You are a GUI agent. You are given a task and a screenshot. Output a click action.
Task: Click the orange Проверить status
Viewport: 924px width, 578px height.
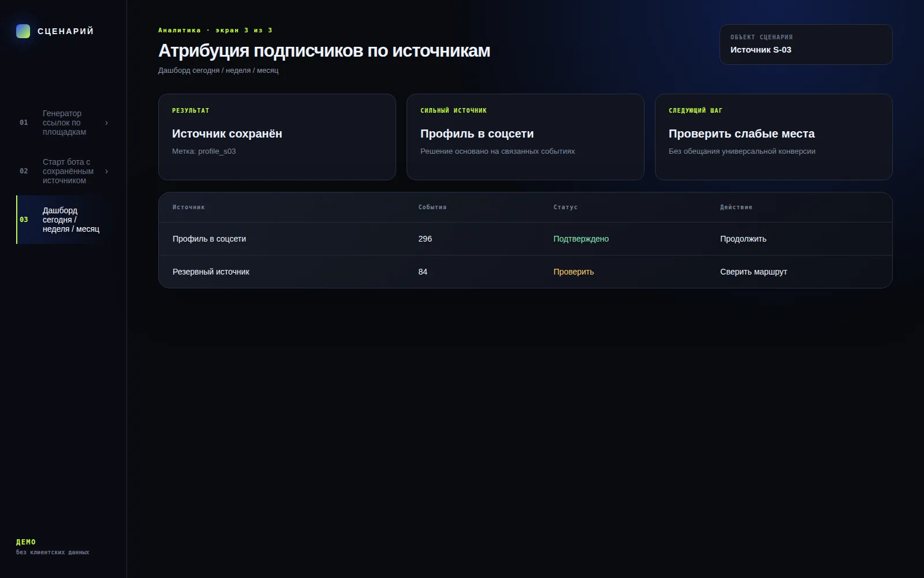tap(573, 272)
